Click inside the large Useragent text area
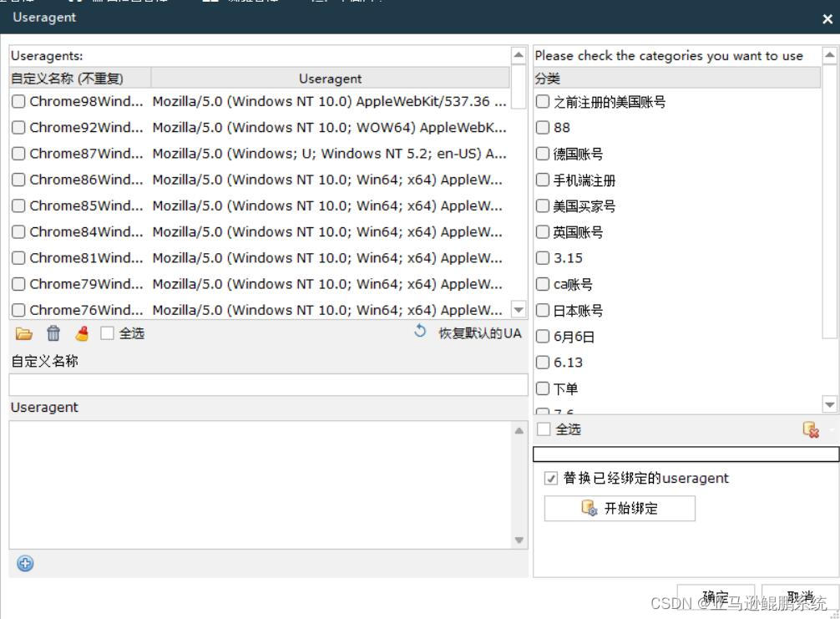840x619 pixels. click(261, 485)
